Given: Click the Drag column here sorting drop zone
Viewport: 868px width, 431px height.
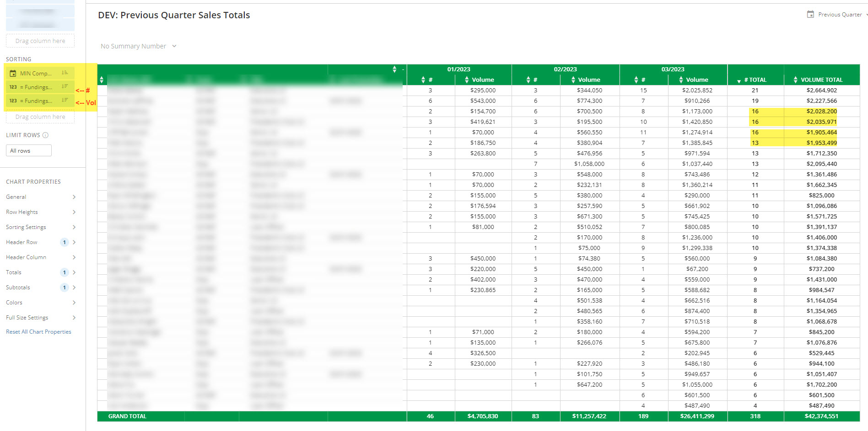Looking at the screenshot, I should 40,117.
